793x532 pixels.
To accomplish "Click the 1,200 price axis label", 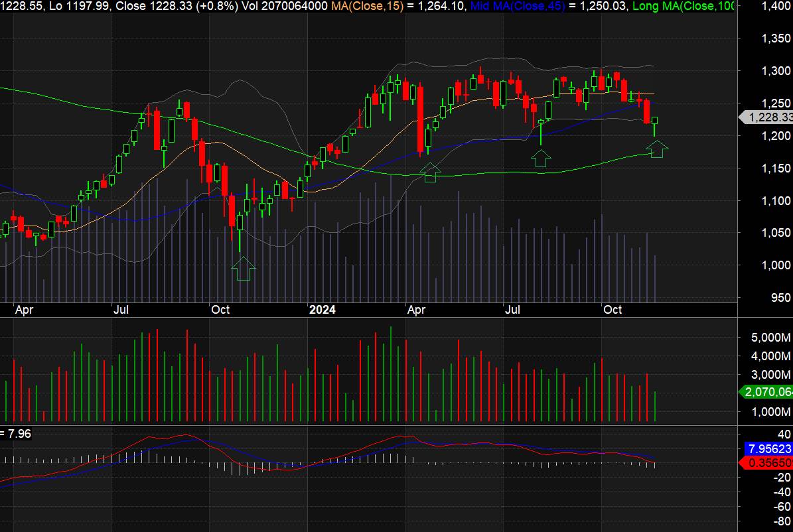I will [776, 135].
